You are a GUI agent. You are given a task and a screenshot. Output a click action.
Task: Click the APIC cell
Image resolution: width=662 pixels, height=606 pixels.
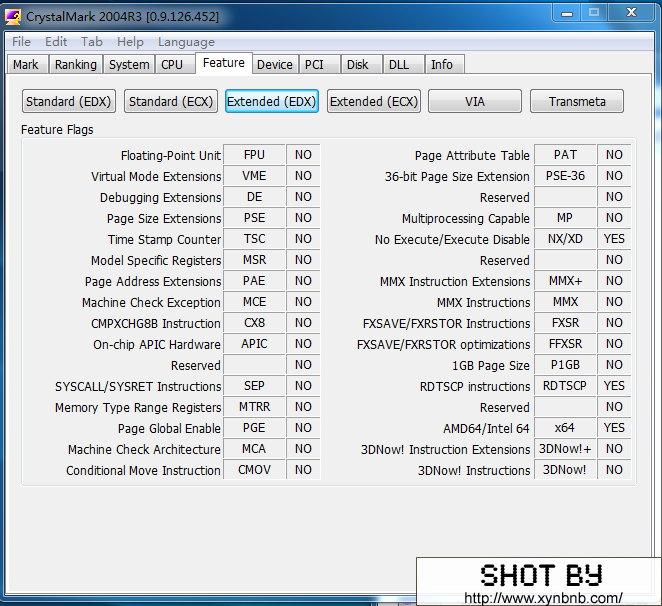point(254,344)
